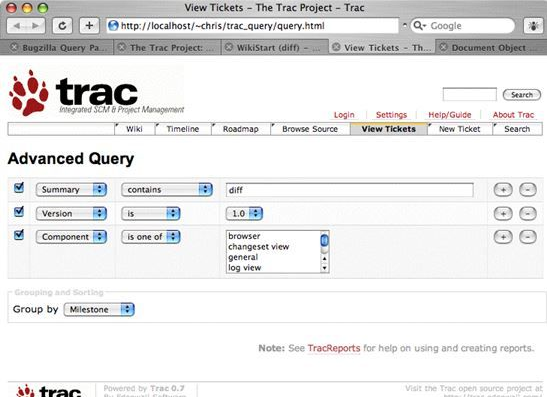Open the Summary field dropdown
The height and width of the screenshot is (397, 547).
[71, 190]
